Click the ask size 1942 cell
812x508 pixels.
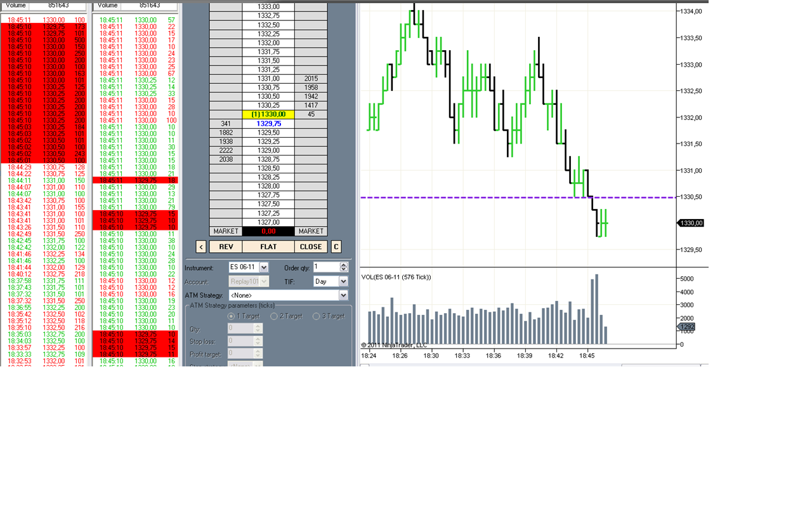(311, 97)
